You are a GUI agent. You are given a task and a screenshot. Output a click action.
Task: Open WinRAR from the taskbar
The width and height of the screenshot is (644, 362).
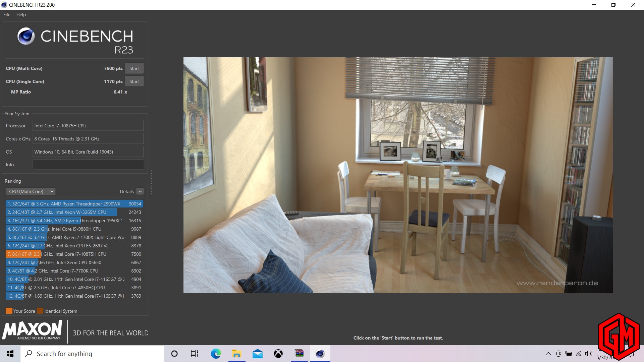pyautogui.click(x=299, y=354)
